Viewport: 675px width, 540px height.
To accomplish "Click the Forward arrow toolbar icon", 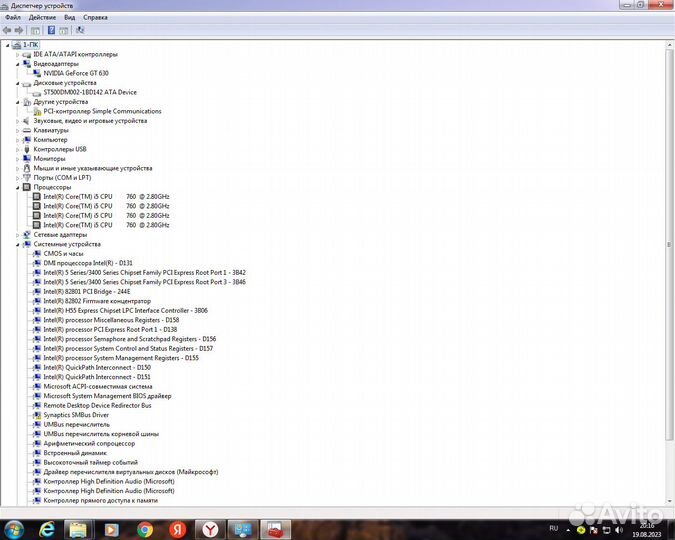I will click(19, 30).
